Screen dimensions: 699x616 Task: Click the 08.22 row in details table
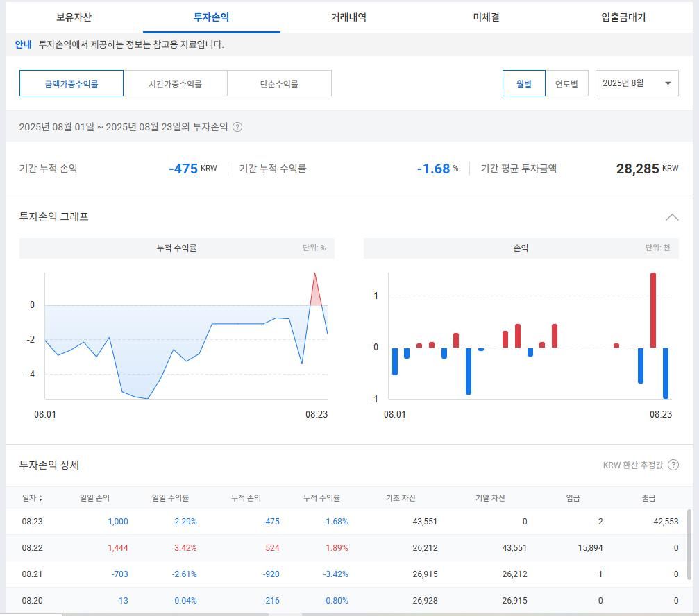click(x=347, y=548)
